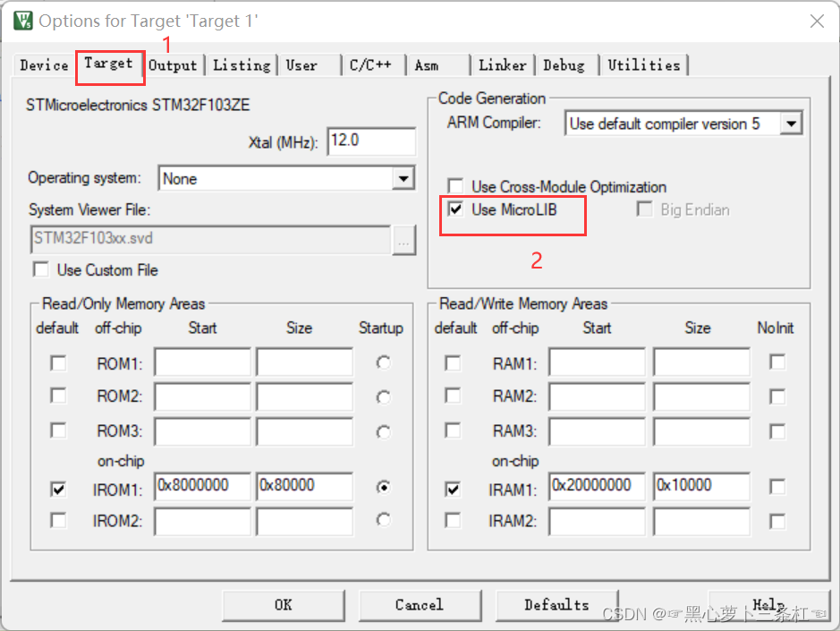This screenshot has height=631, width=840.
Task: Switch to the C/C++ tab
Action: tap(372, 64)
